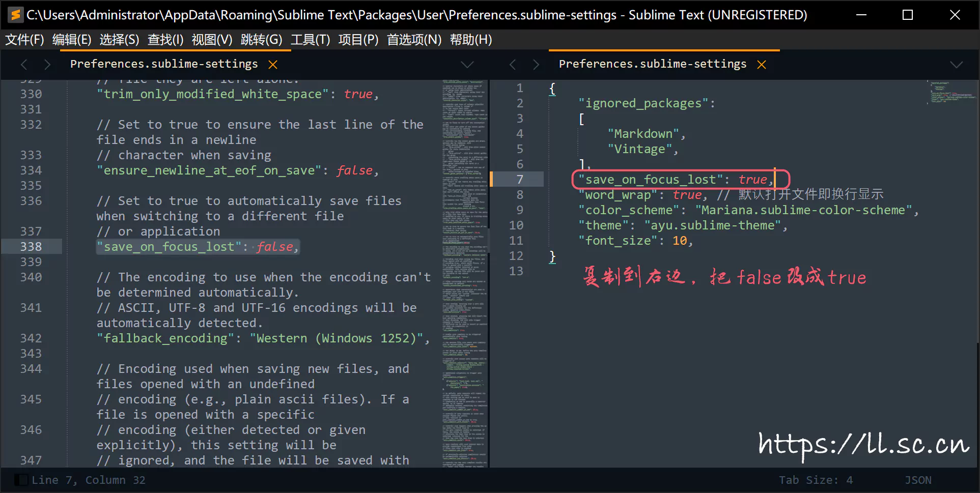980x493 pixels.
Task: Click right pane previous-tab arrow
Action: [x=513, y=65]
